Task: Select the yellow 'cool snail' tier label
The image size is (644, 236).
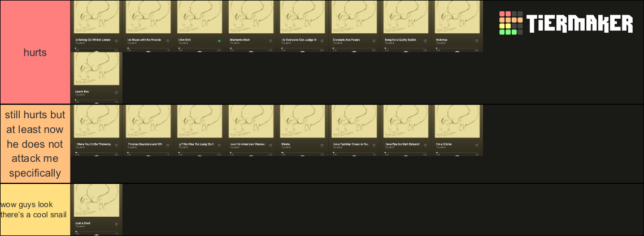Action: tap(36, 210)
